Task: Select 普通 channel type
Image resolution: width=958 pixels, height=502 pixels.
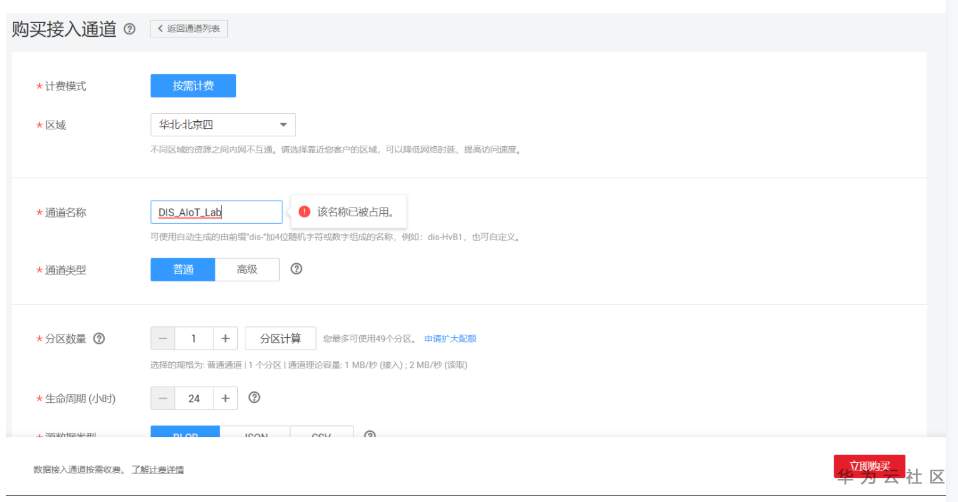Action: click(183, 269)
